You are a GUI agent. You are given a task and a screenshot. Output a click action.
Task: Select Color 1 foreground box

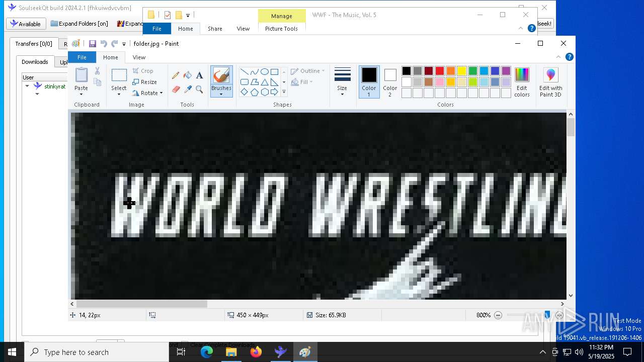point(369,82)
